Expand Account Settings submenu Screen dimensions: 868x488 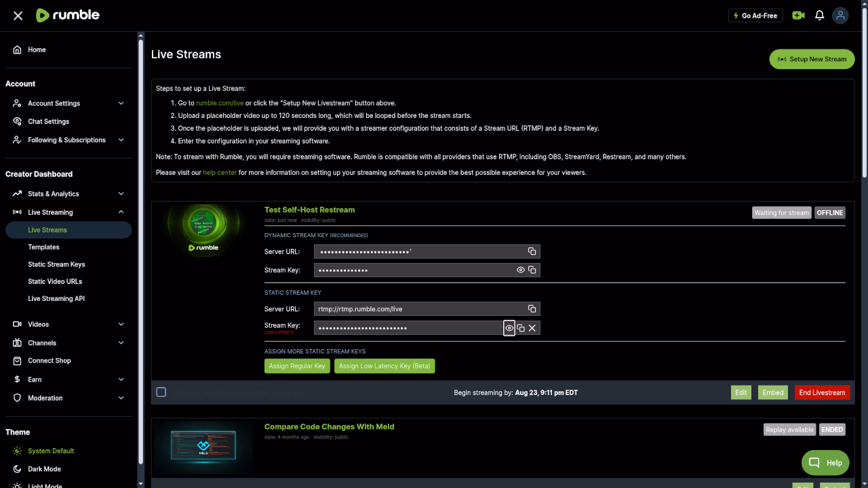click(121, 103)
